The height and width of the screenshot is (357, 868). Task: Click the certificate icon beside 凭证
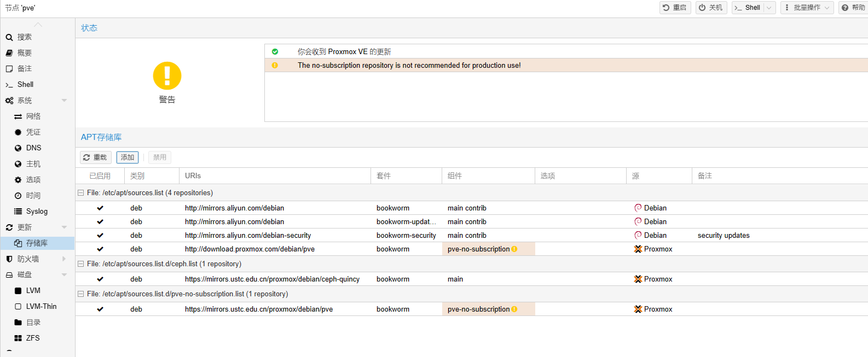[x=18, y=132]
